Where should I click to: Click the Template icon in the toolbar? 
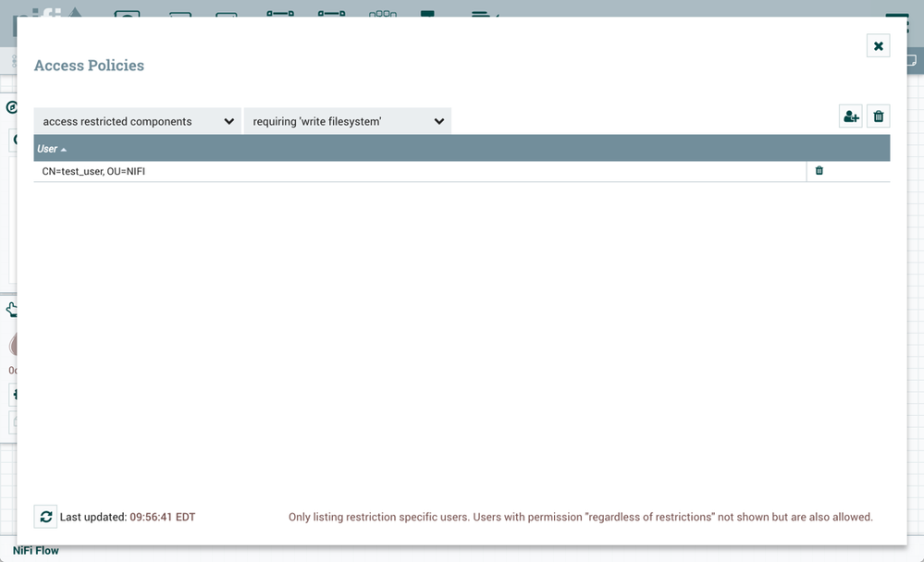[x=427, y=13]
